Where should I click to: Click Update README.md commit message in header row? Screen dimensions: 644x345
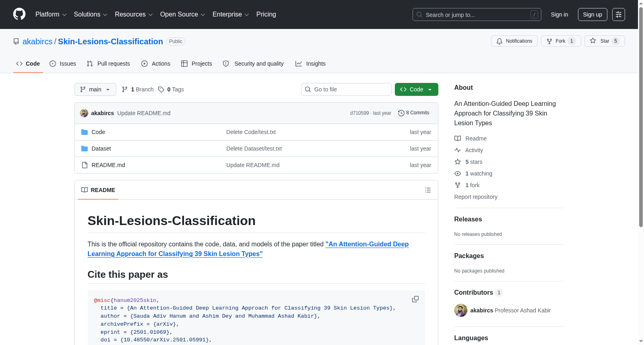pyautogui.click(x=144, y=113)
